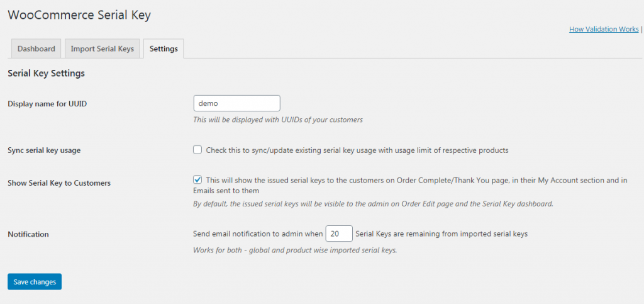
Task: Open the How Validation Works link
Action: click(603, 29)
